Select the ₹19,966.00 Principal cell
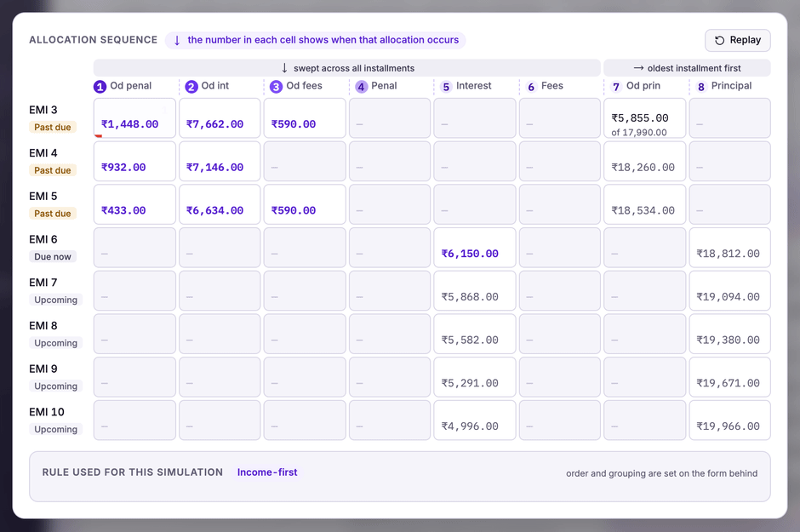The image size is (800, 532). [x=730, y=420]
